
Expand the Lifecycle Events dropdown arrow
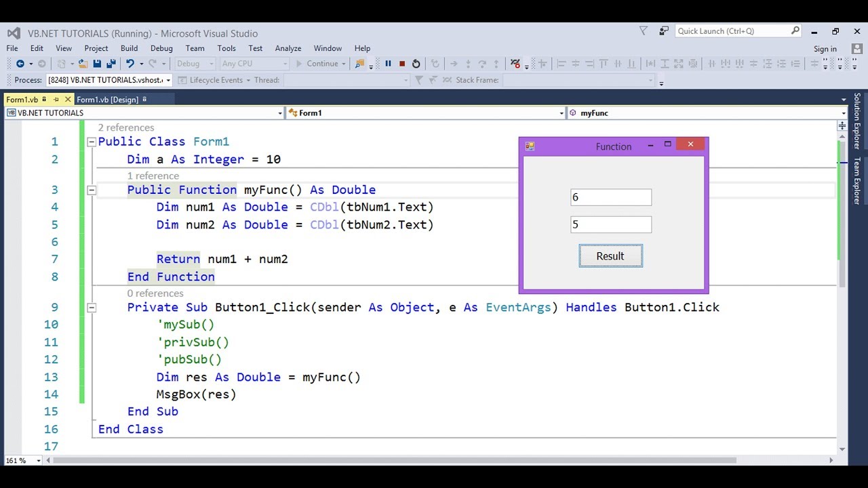(248, 80)
